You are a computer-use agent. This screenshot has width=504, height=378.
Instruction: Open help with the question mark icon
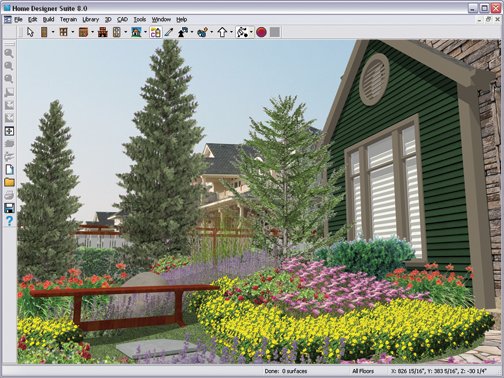tap(9, 221)
